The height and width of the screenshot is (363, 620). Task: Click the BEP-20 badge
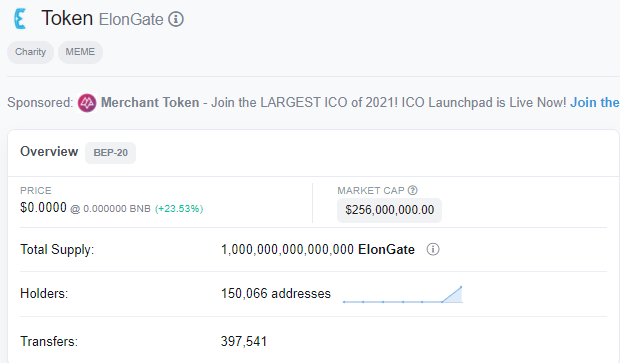(110, 153)
